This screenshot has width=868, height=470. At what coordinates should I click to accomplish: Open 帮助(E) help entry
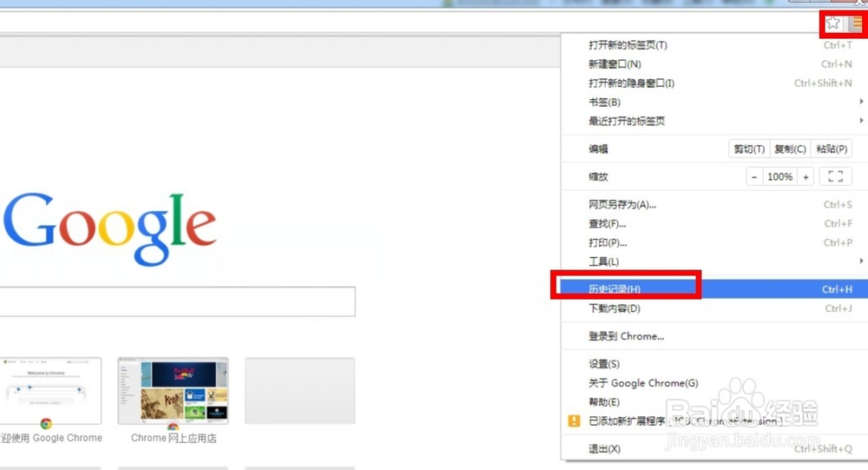[x=714, y=402]
